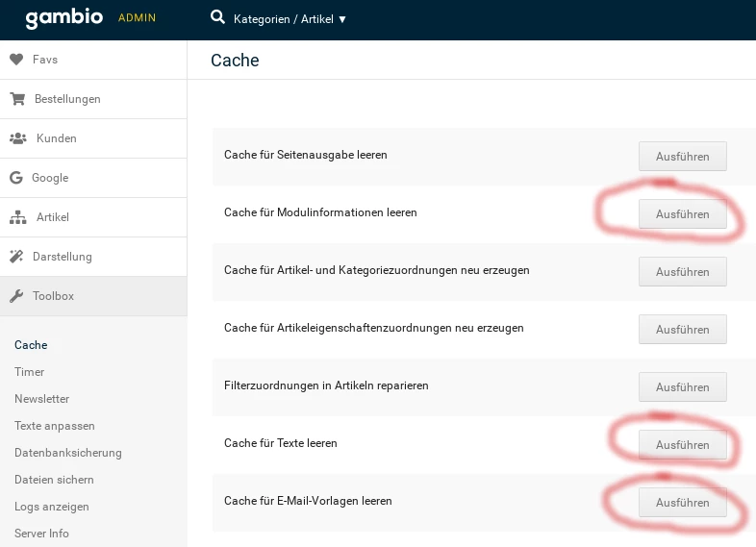This screenshot has height=547, width=756.
Task: Go to Server Info menu entry
Action: click(41, 534)
